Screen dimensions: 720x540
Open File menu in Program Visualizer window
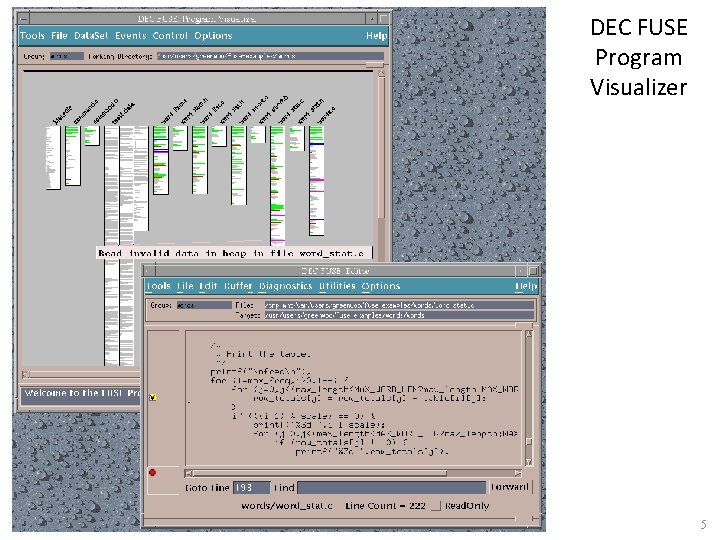[x=59, y=36]
